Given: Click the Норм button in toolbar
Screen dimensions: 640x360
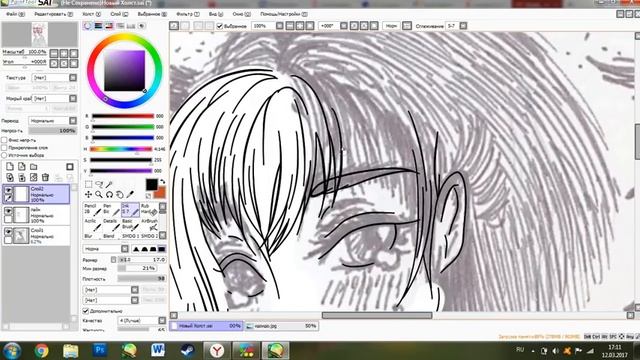Looking at the screenshot, I should click(391, 26).
